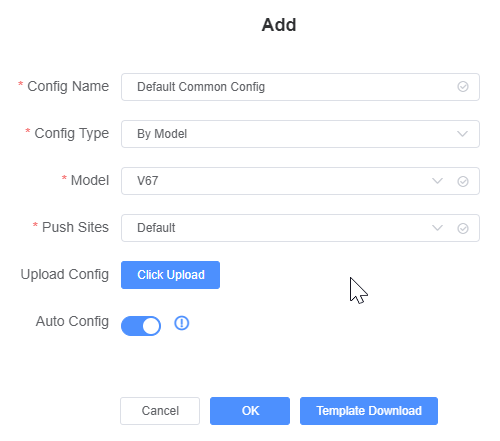500x441 pixels.
Task: Click the Auto Config label
Action: click(x=72, y=321)
